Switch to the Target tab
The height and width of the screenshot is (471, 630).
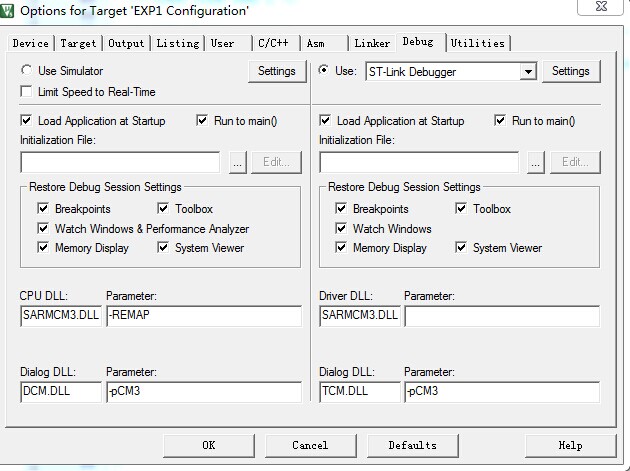pos(78,43)
